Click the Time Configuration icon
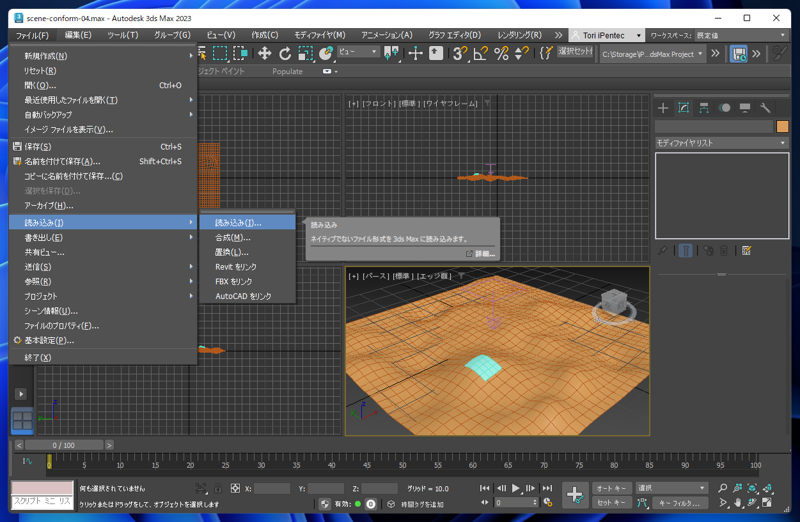The image size is (800, 522). (548, 503)
